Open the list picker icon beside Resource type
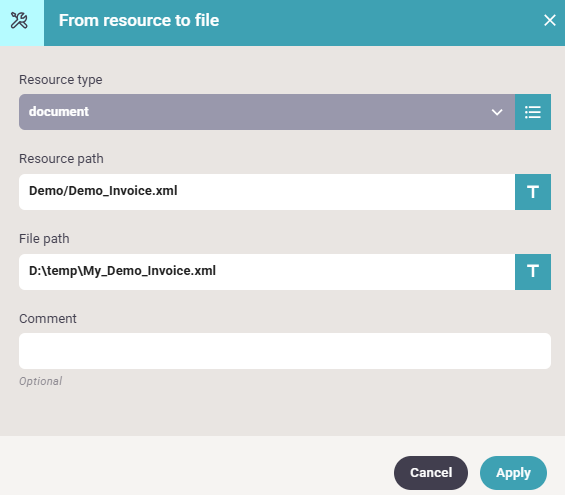The width and height of the screenshot is (565, 495). coord(533,112)
